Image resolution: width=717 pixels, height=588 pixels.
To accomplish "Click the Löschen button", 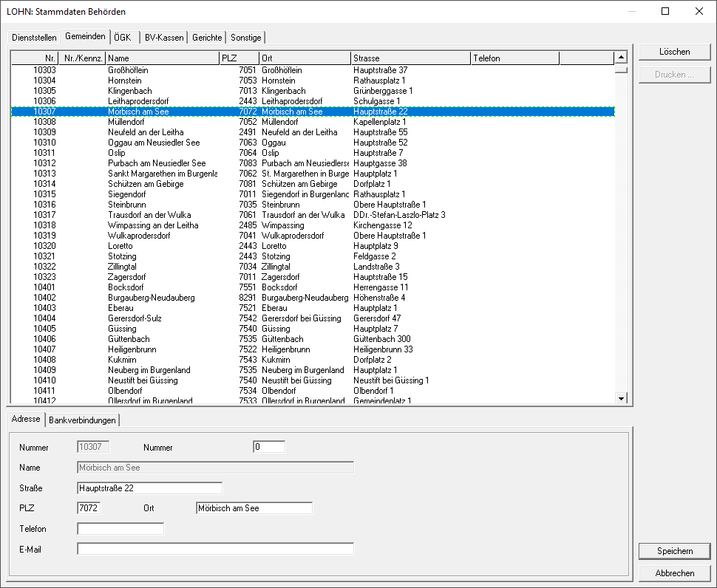I will [x=674, y=52].
